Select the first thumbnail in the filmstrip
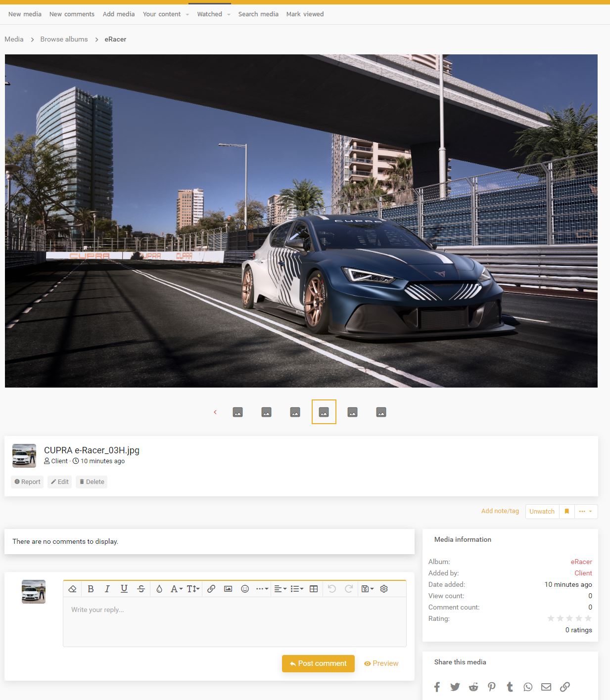 coord(238,412)
